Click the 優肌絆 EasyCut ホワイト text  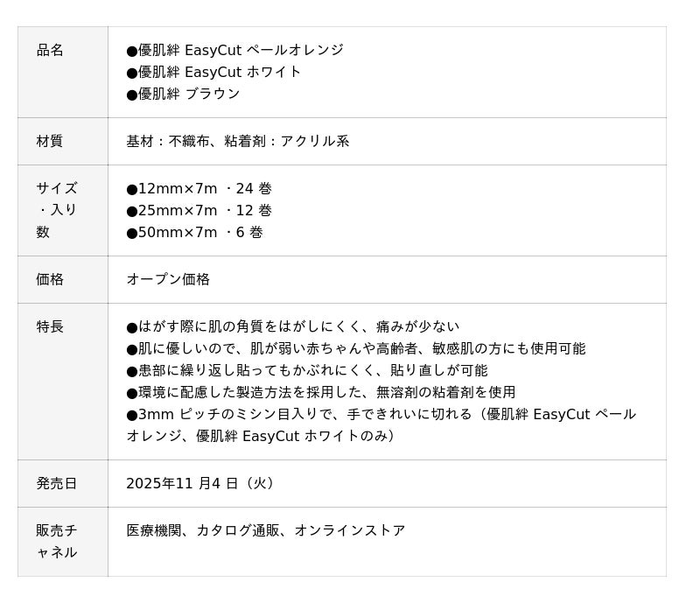[x=213, y=72]
